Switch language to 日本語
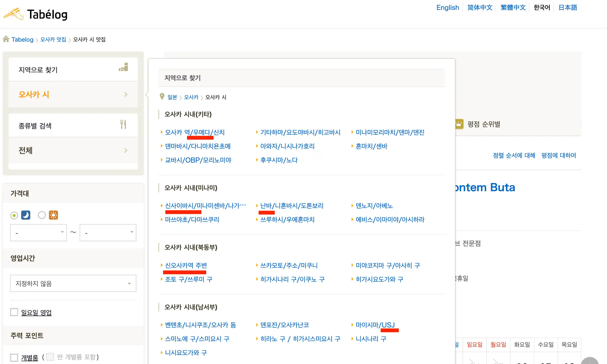Screen dimensions: 607x364 (568, 8)
